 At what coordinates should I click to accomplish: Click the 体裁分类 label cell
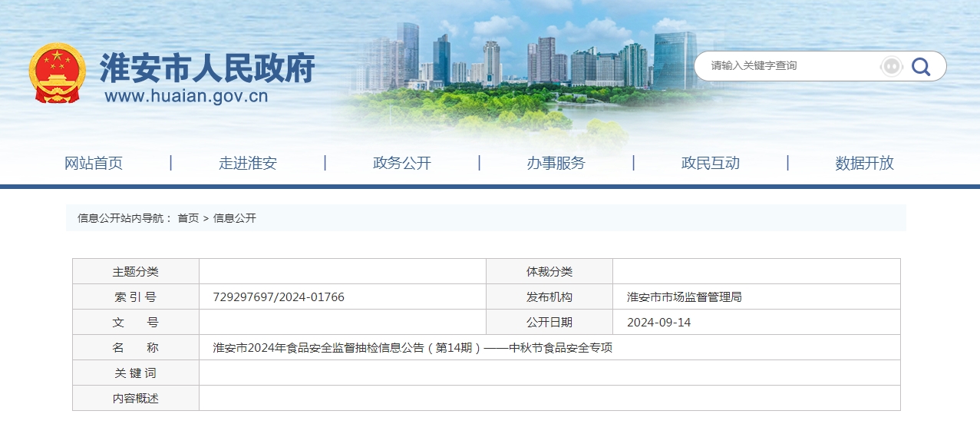tap(549, 272)
